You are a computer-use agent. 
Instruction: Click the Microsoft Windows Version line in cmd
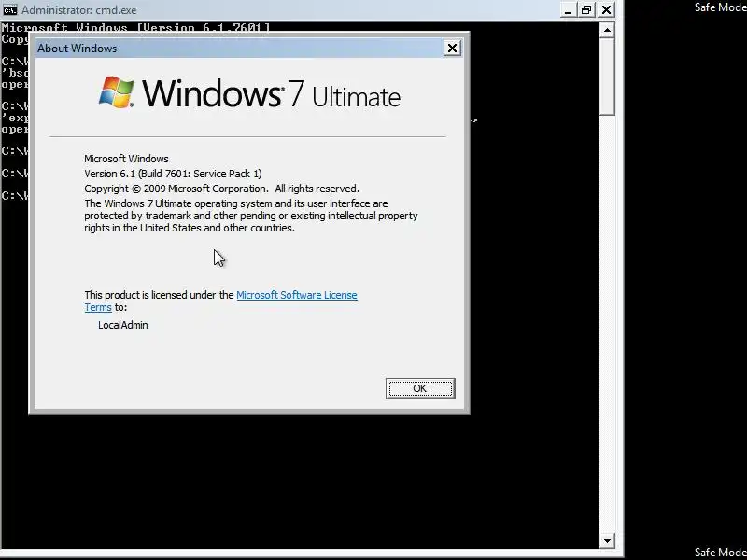(x=135, y=28)
